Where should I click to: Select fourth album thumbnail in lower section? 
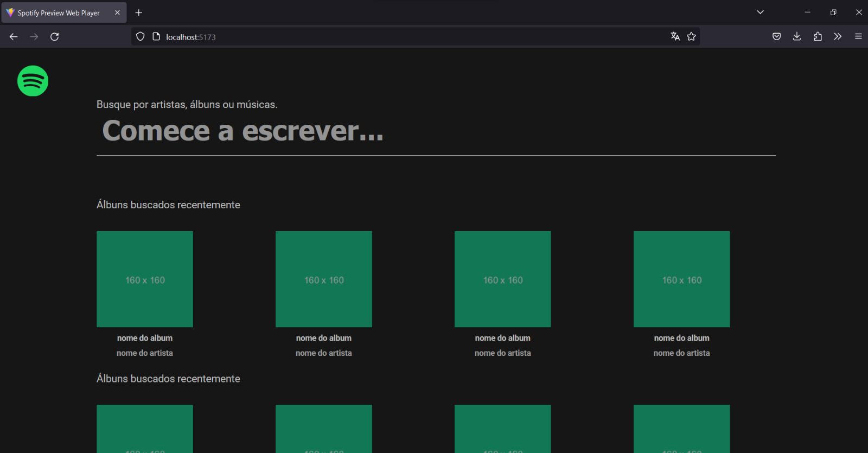(x=682, y=429)
